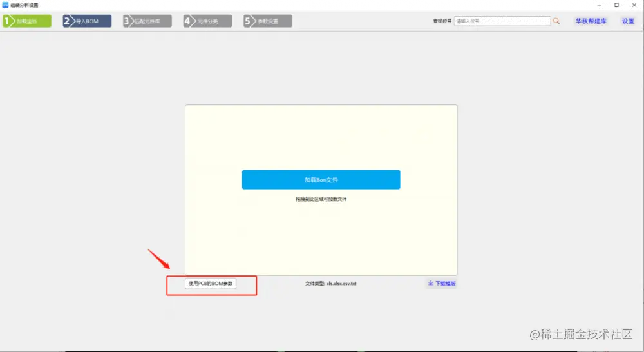The height and width of the screenshot is (352, 644).
Task: Open step 5 参数设置
Action: click(268, 21)
